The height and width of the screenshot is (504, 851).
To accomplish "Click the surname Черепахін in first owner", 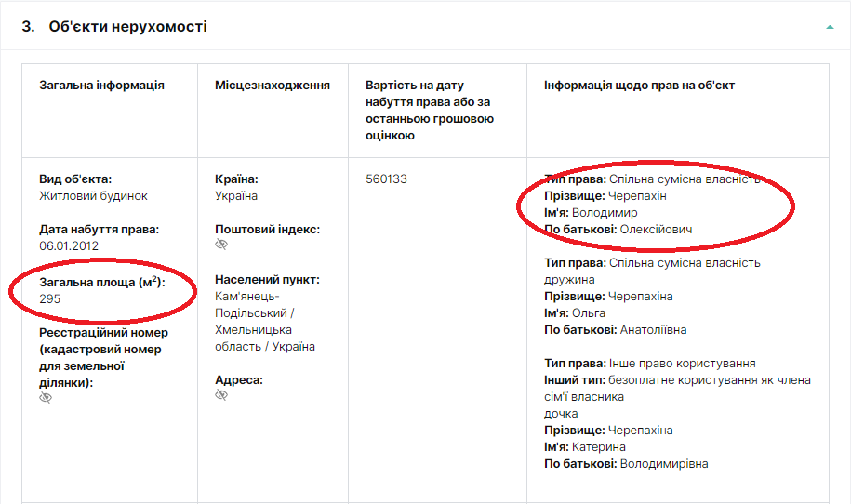I will 637,196.
